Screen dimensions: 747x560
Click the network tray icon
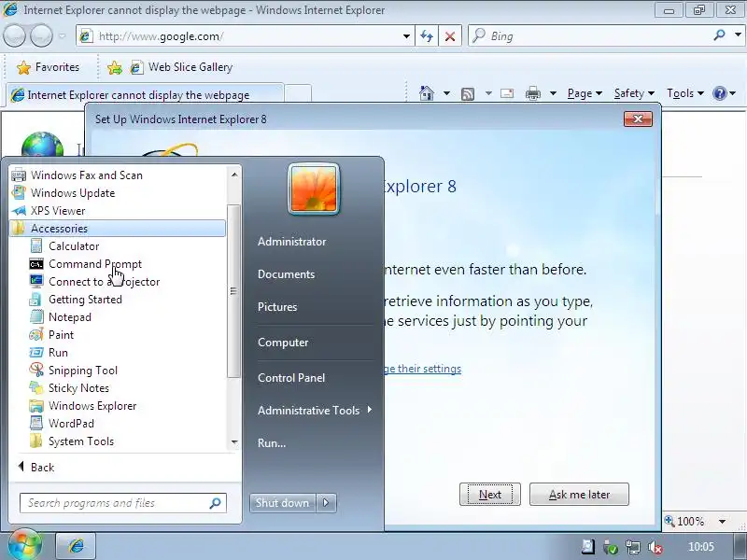click(x=633, y=547)
